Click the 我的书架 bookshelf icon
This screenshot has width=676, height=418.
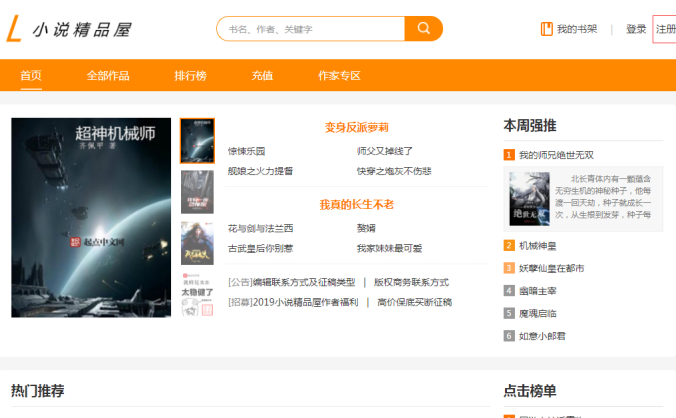[x=546, y=29]
